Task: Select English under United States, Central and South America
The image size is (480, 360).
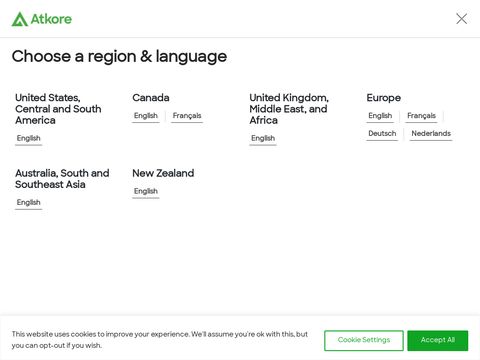Action: pos(29,138)
